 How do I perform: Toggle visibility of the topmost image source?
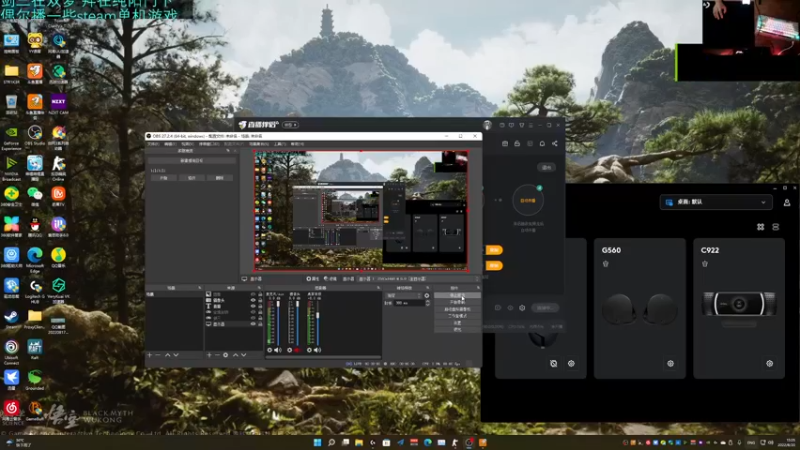[253, 294]
